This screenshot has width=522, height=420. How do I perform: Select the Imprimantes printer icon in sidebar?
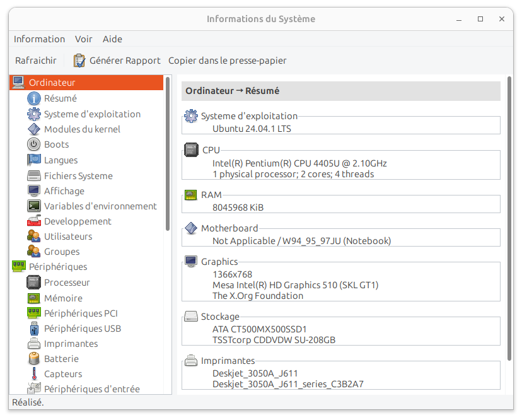tap(34, 344)
